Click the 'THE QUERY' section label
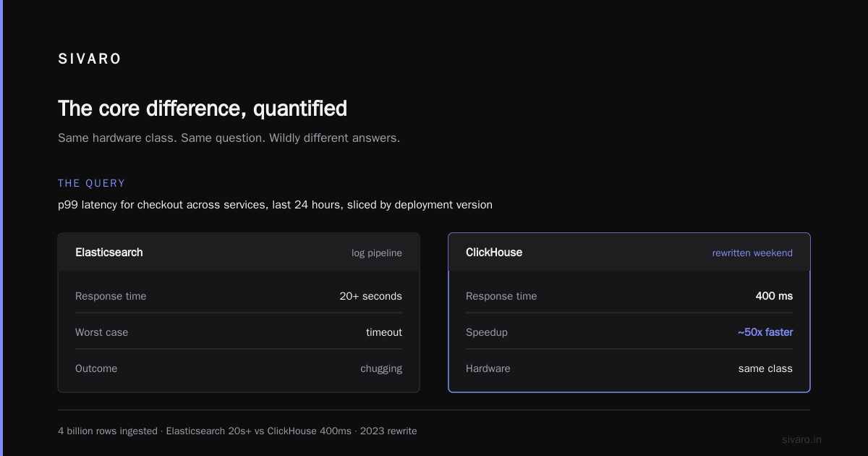The width and height of the screenshot is (868, 456). [x=92, y=183]
